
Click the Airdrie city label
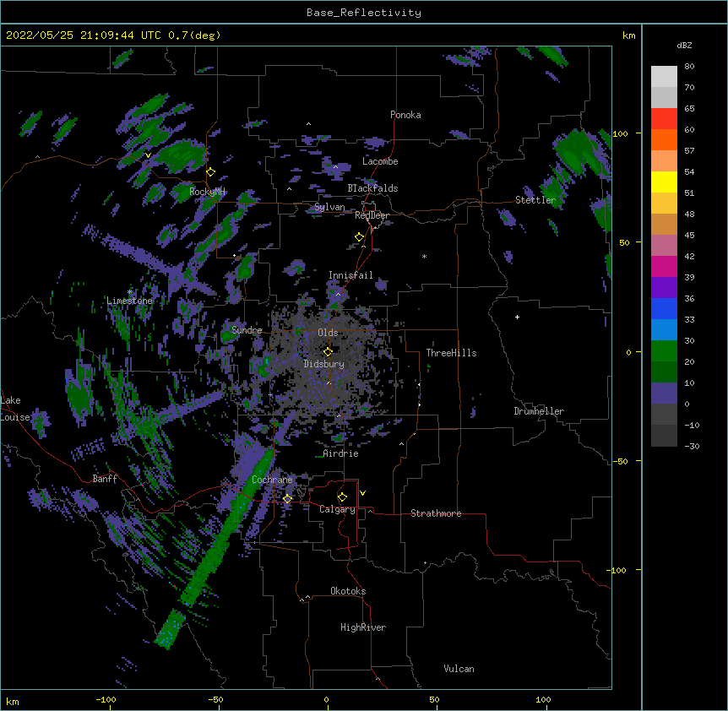[341, 453]
